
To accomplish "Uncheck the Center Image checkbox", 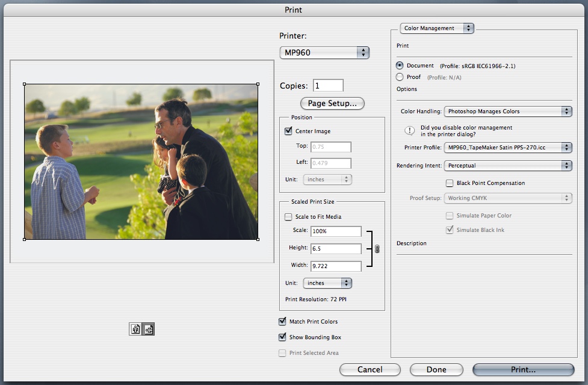I will pyautogui.click(x=288, y=131).
